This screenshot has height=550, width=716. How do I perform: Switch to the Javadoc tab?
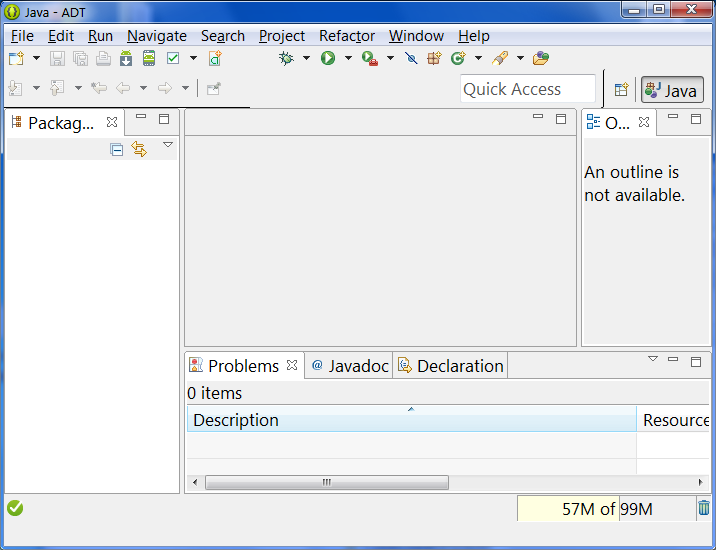349,366
